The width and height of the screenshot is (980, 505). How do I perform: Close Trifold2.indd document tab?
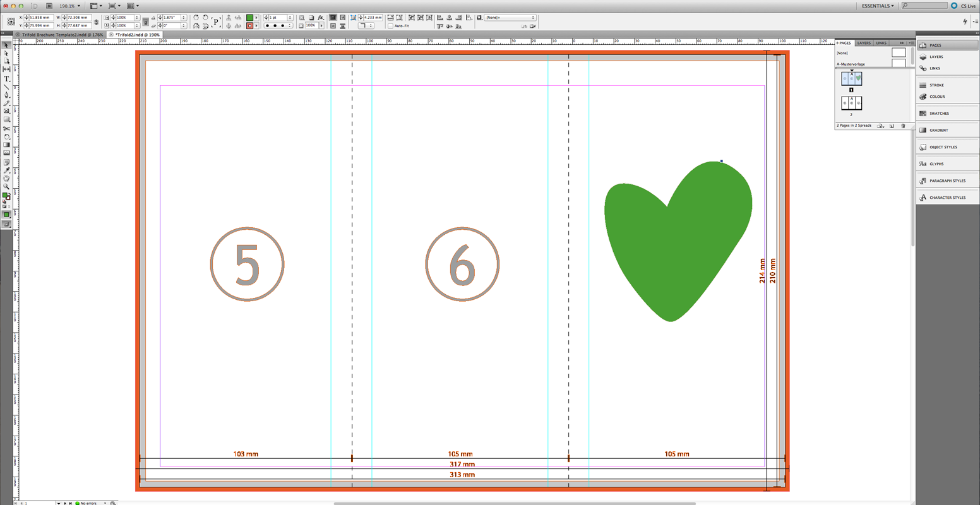pyautogui.click(x=111, y=35)
